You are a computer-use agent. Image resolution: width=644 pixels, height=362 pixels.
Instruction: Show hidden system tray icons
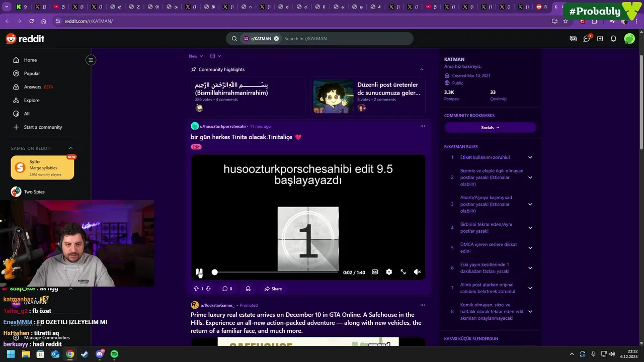point(572,354)
